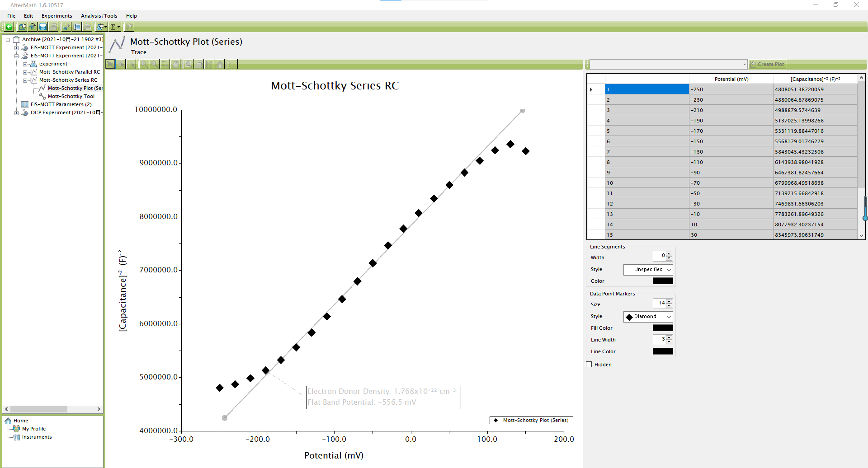The image size is (868, 468).
Task: Select the zoom in magnifier tool
Action: pos(144,64)
